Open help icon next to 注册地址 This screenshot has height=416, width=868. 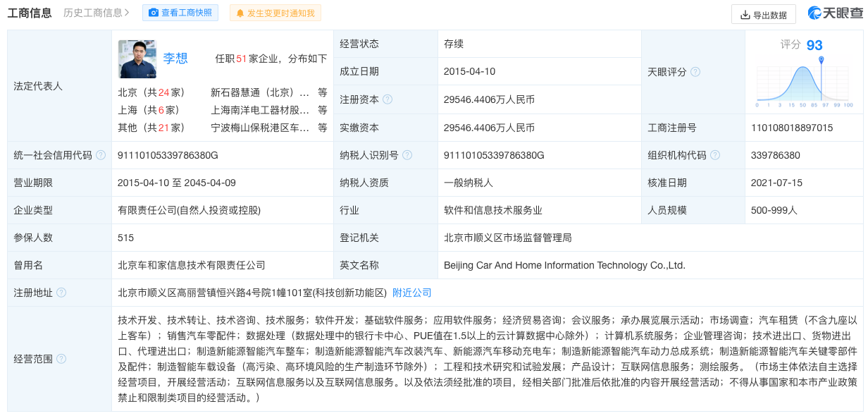coord(61,293)
